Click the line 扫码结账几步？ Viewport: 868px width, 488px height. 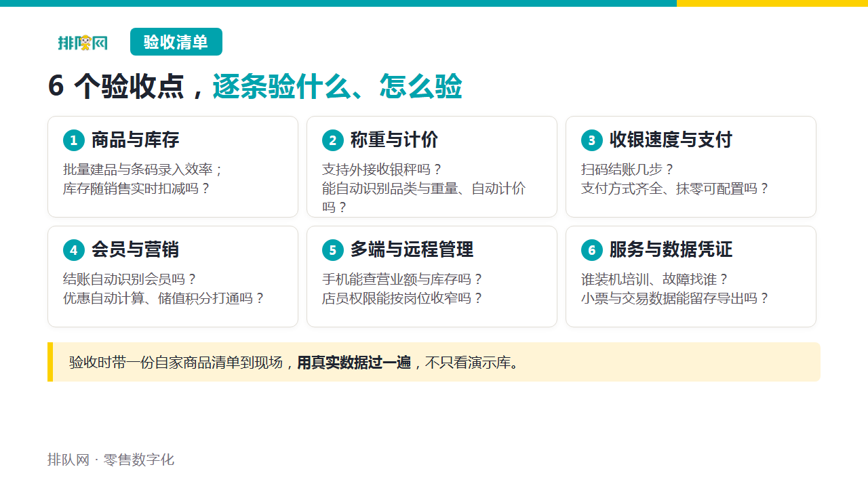(628, 169)
